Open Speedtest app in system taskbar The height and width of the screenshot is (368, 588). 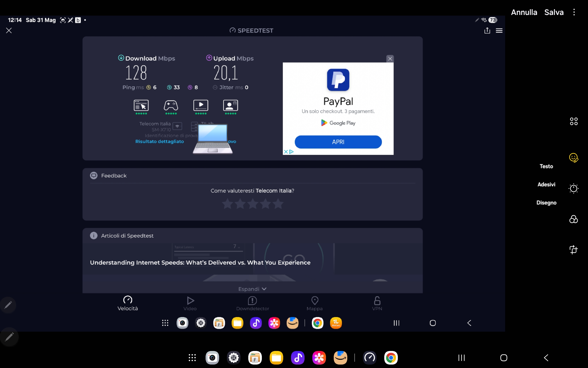370,357
